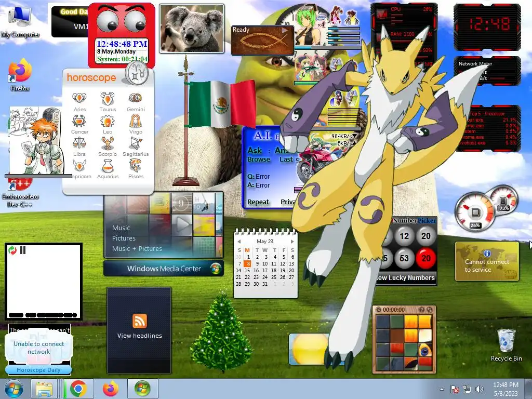Click the Cannot connect to service gadget
The width and height of the screenshot is (532, 399).
point(487,261)
